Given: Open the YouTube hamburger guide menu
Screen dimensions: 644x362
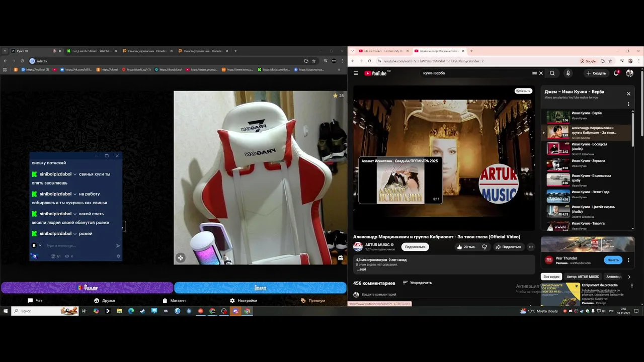Looking at the screenshot, I should point(356,73).
